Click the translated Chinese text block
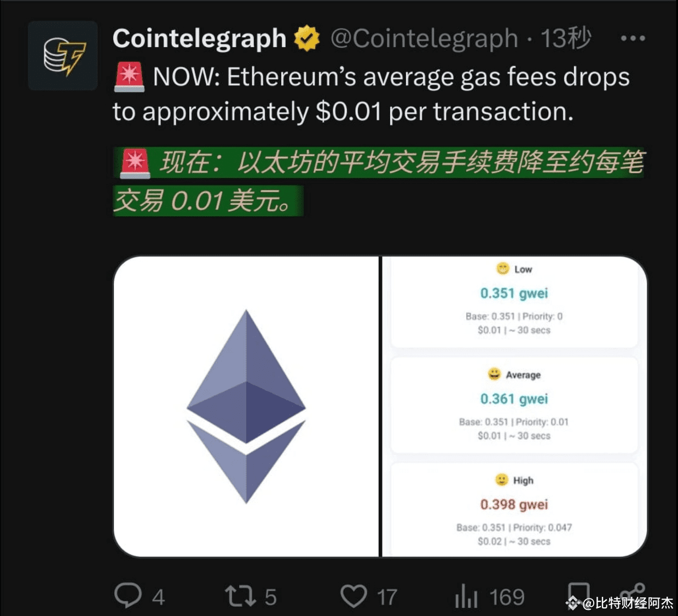Viewport: 678px width, 616px height. pyautogui.click(x=379, y=181)
